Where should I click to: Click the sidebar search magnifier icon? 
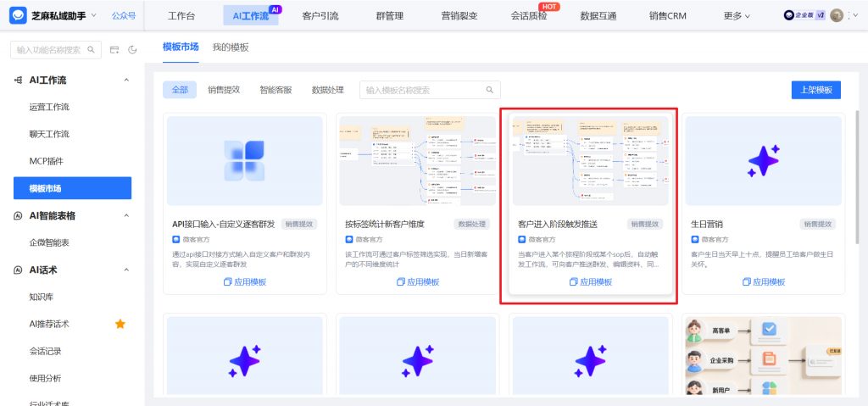(x=92, y=50)
